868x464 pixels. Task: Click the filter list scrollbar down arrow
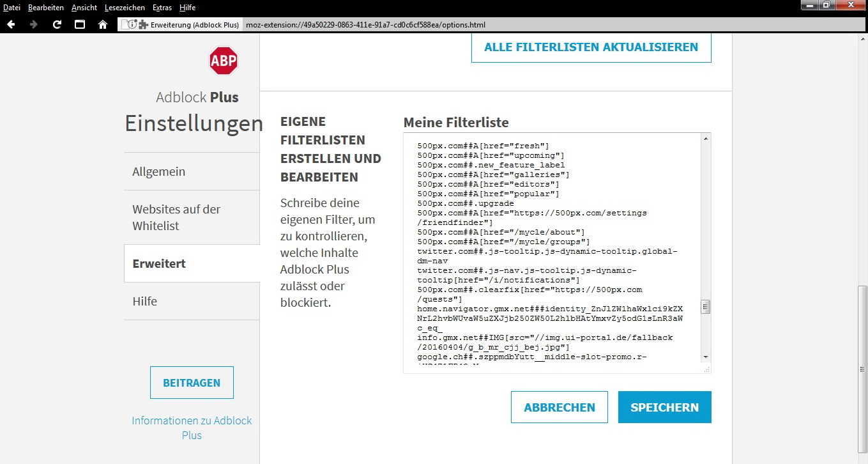(x=706, y=357)
